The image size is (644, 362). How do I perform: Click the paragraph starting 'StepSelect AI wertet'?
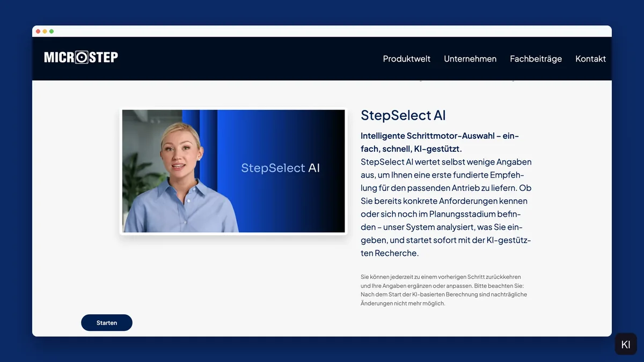446,207
